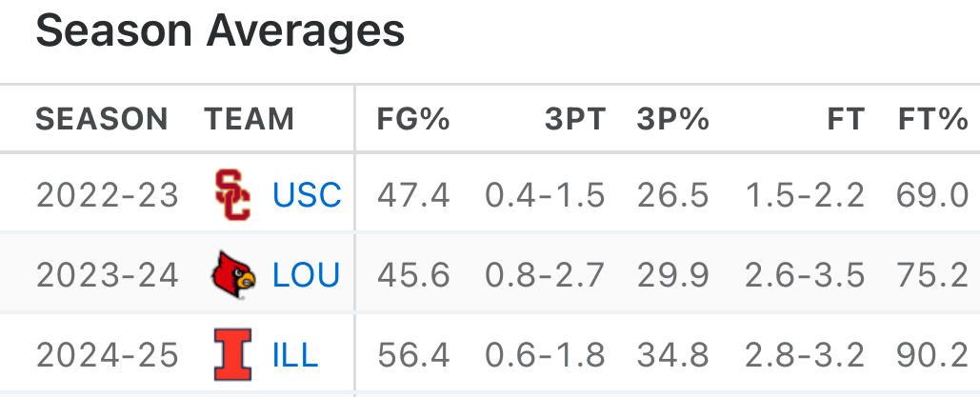Click the 90.2 free throw percentage value

tap(932, 355)
